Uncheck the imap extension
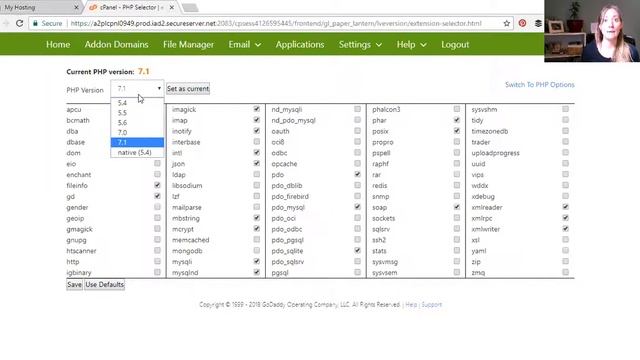This screenshot has height=360, width=640. point(256,120)
